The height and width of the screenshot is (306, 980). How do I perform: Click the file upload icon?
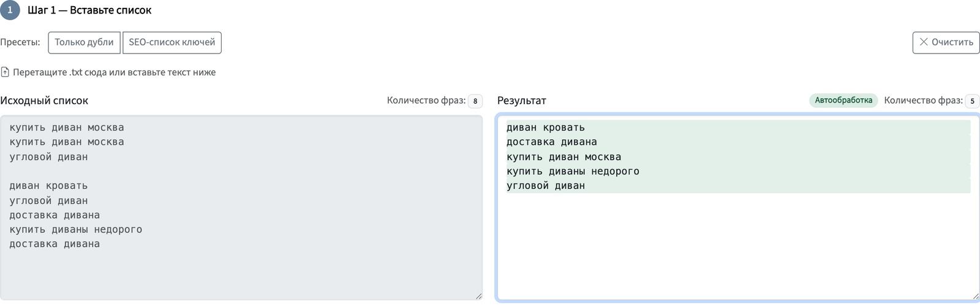click(x=5, y=72)
